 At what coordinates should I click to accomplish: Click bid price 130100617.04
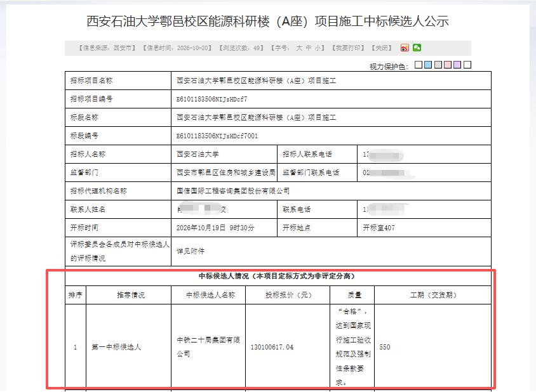272,347
